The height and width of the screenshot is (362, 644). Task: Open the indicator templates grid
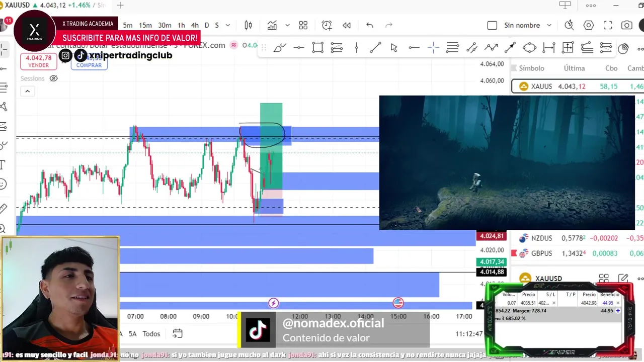click(303, 25)
